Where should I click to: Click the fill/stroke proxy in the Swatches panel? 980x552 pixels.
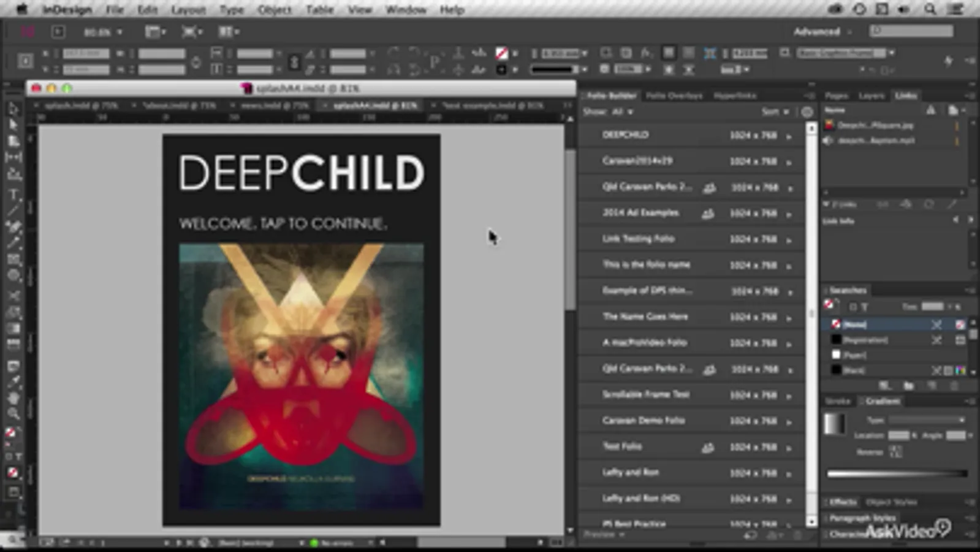(x=830, y=305)
